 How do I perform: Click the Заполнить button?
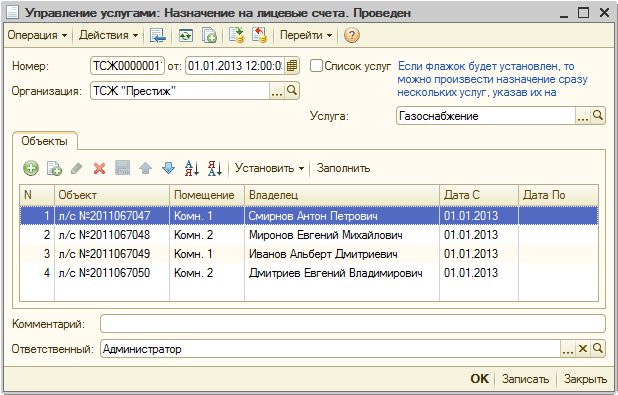coord(343,168)
